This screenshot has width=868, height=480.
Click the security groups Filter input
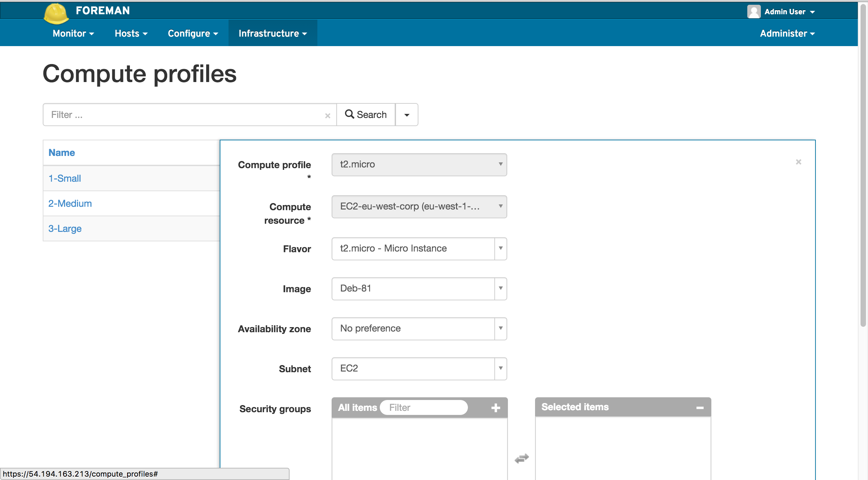coord(424,407)
